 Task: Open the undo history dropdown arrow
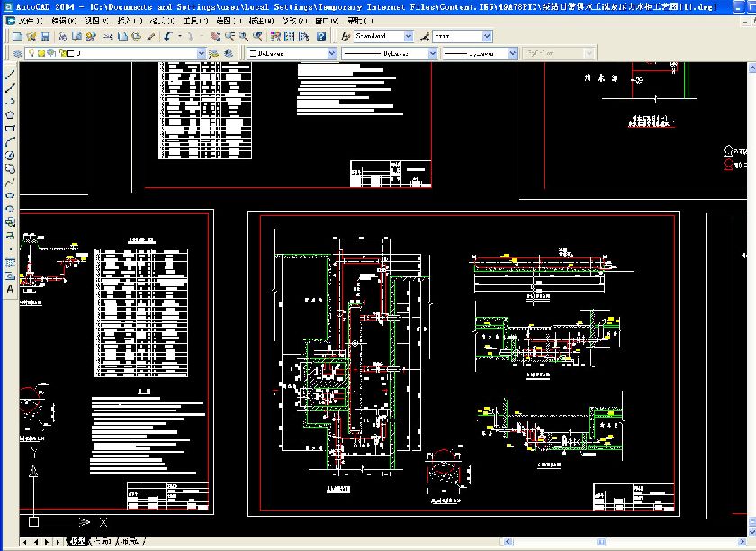[179, 36]
